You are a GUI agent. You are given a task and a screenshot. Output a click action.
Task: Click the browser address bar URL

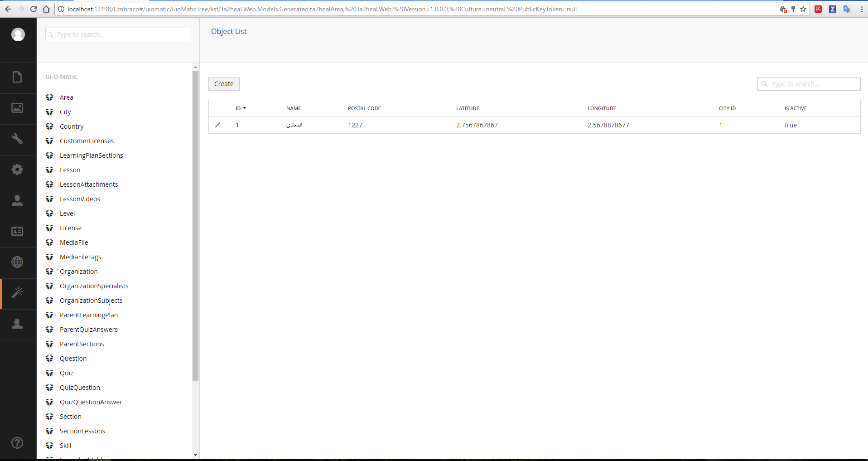(x=322, y=9)
